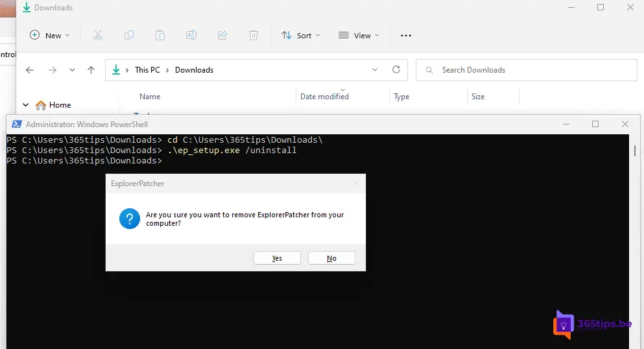The width and height of the screenshot is (644, 349).
Task: Confirm uninstall by clicking Yes
Action: coord(277,258)
